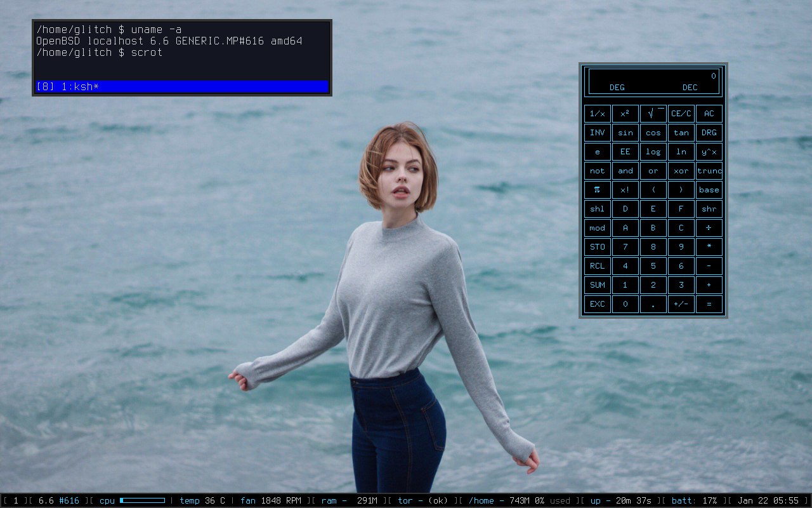Click the hex digit C button

coord(681,228)
